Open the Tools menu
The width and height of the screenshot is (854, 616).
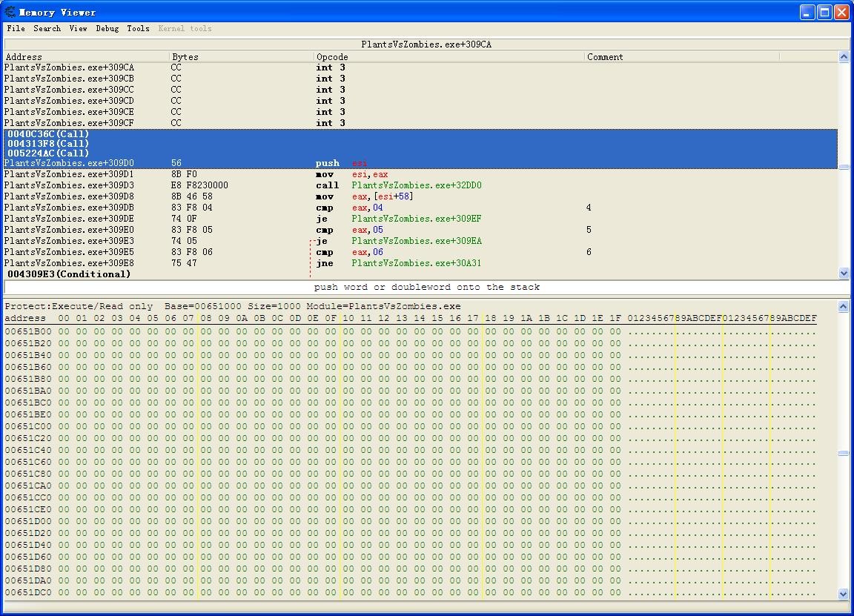(x=139, y=28)
